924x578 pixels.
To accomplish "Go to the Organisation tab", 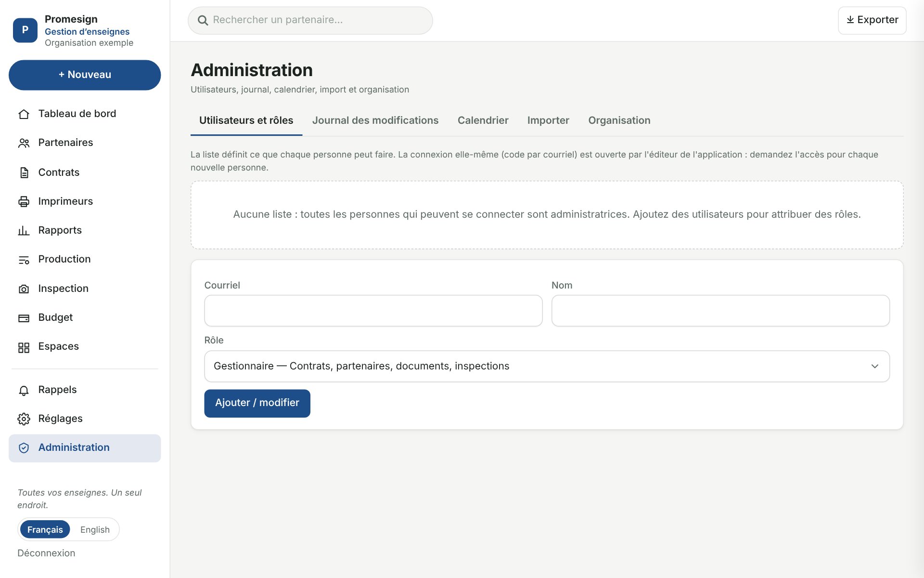I will point(619,120).
